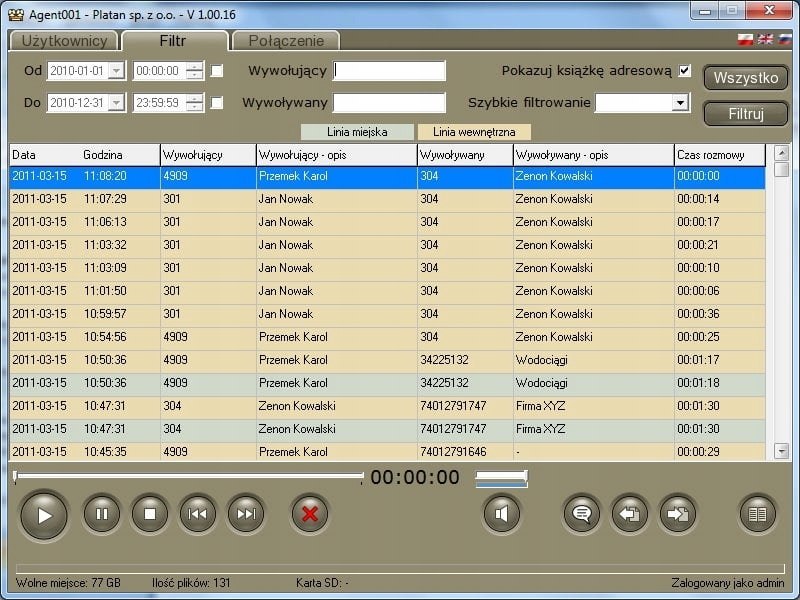Open the Połączenie tab

point(286,41)
